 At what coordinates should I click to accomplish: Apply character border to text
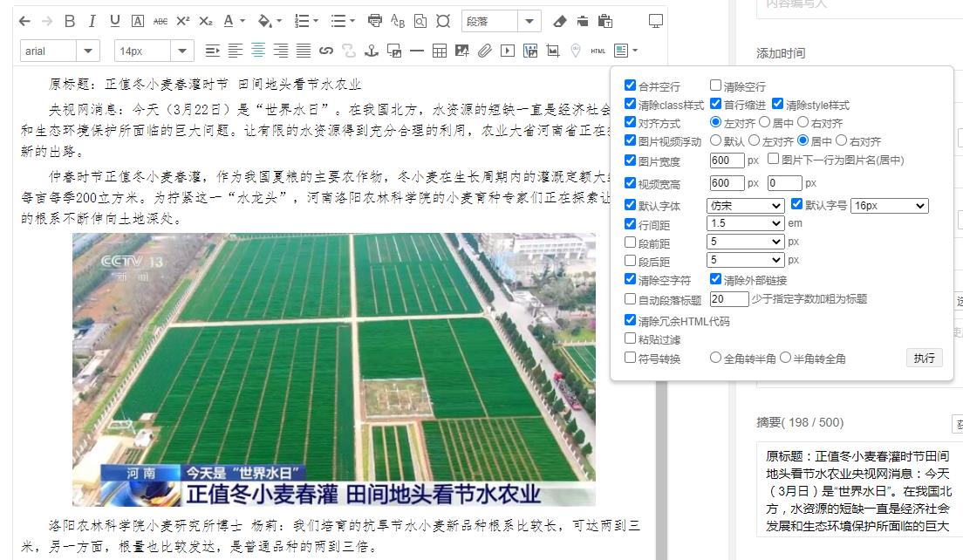point(138,22)
